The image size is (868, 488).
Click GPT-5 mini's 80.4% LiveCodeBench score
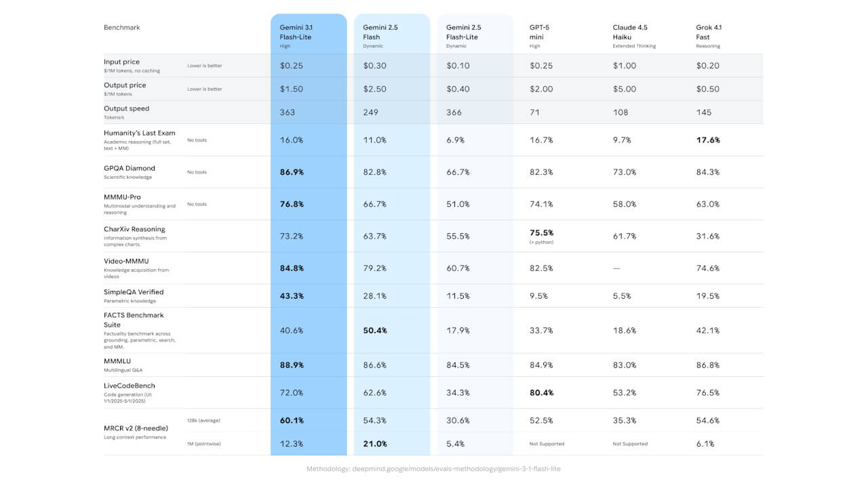pos(541,392)
